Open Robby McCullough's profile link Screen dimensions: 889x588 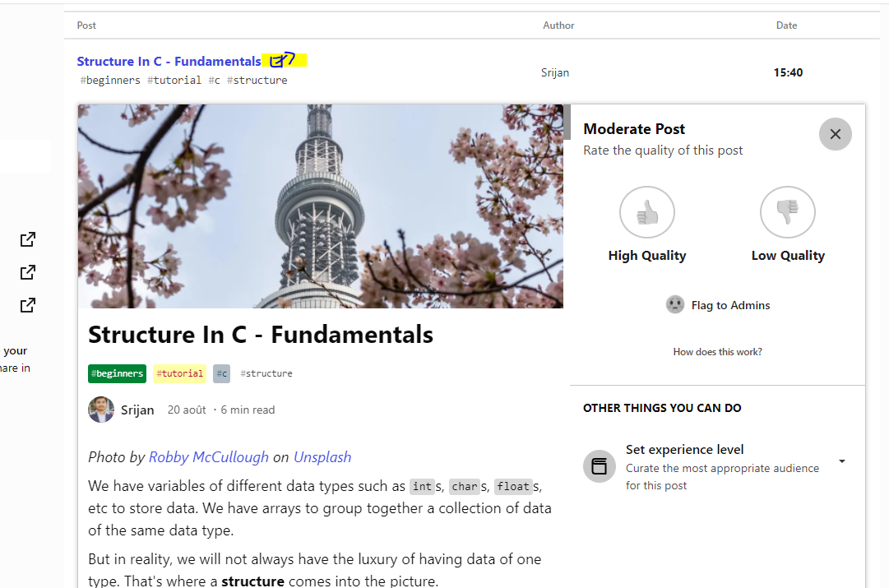pyautogui.click(x=208, y=456)
